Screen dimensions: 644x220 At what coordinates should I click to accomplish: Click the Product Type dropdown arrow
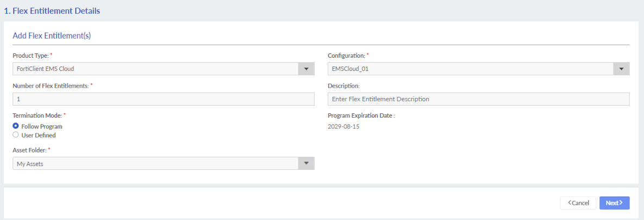[x=306, y=69]
